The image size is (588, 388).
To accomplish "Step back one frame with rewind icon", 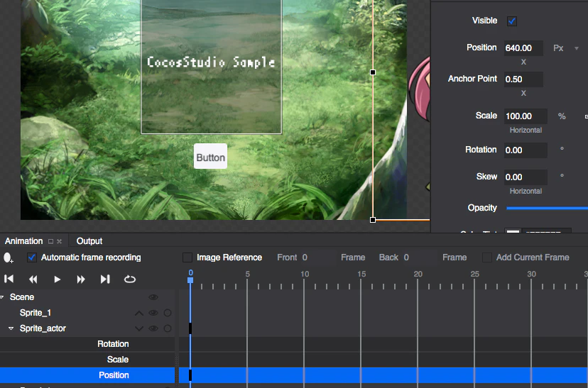I will (33, 279).
